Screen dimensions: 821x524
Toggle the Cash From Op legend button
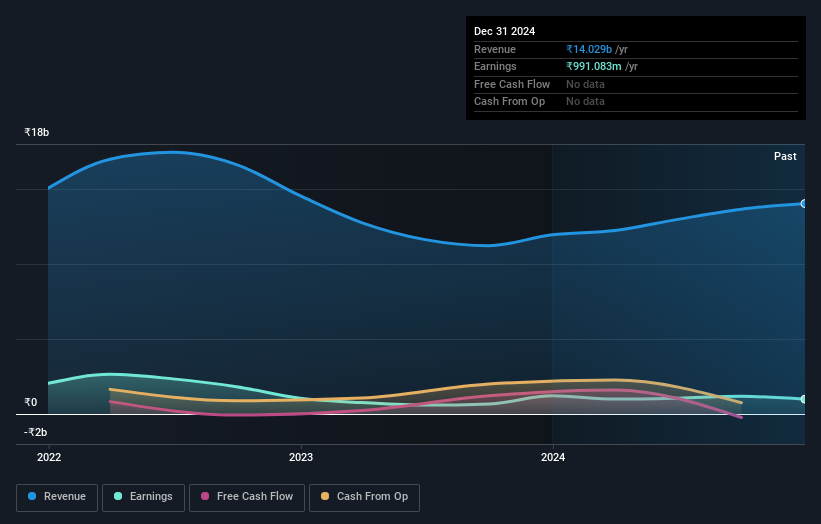tap(364, 497)
